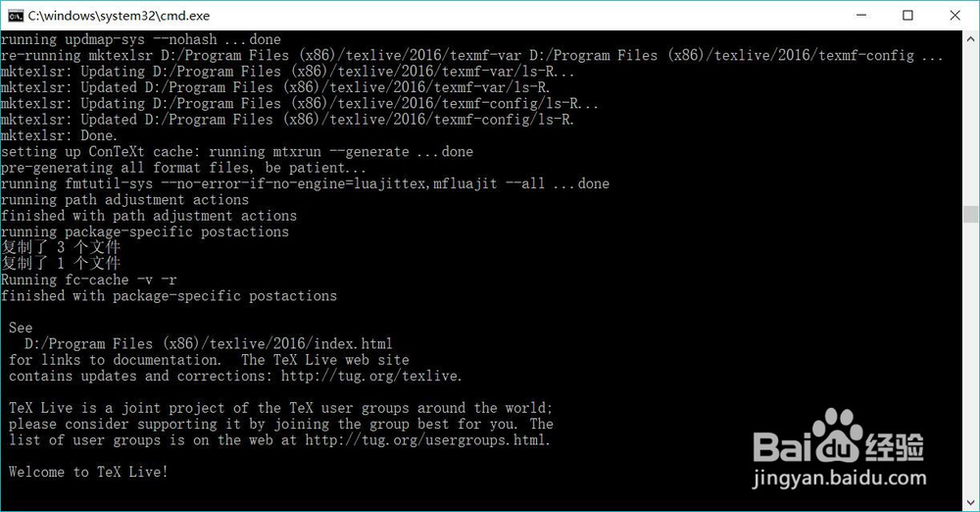Image resolution: width=980 pixels, height=512 pixels.
Task: Click the "running updmap-sys --nohash" line
Action: click(140, 39)
